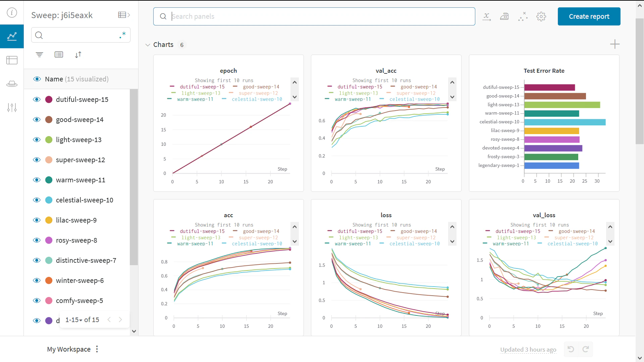
Task: Open the My Workspace options menu
Action: pos(97,349)
